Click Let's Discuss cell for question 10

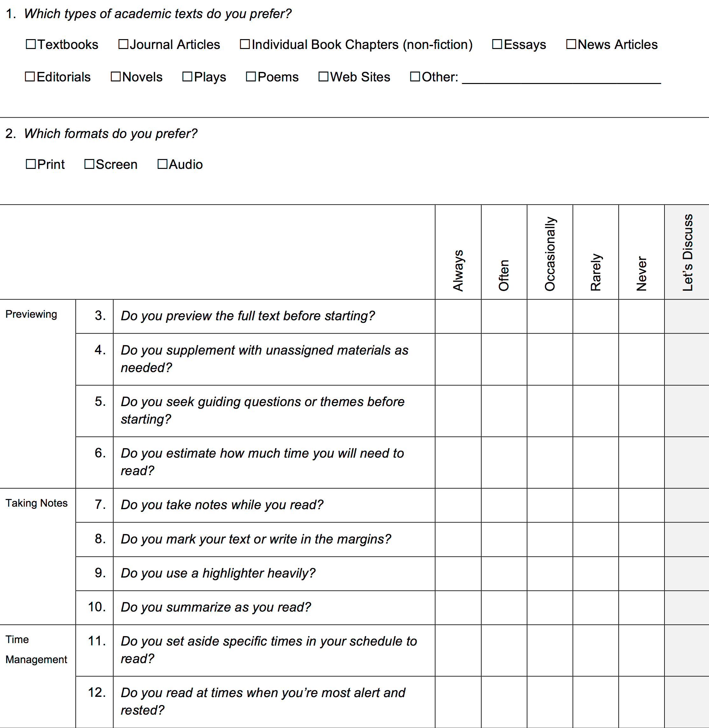[x=687, y=607]
